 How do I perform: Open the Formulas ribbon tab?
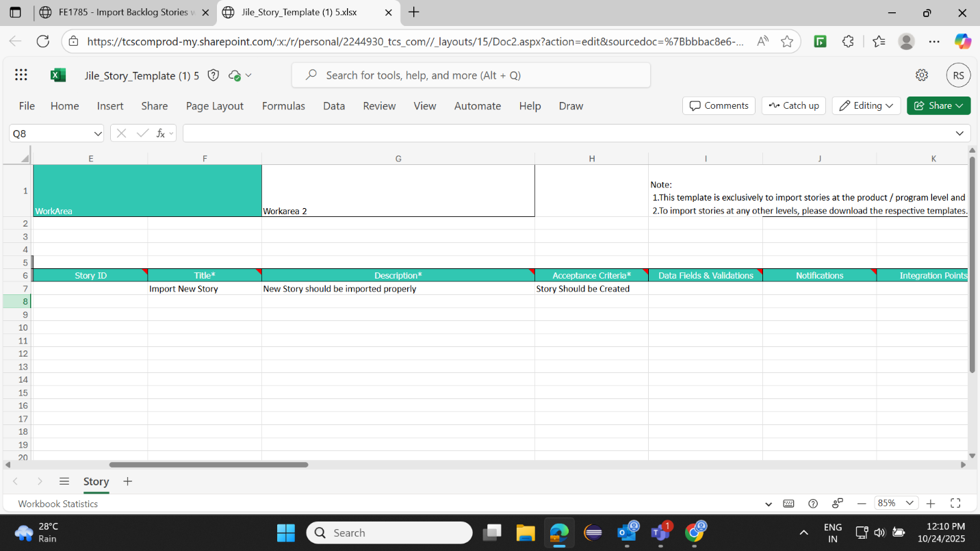pos(283,106)
